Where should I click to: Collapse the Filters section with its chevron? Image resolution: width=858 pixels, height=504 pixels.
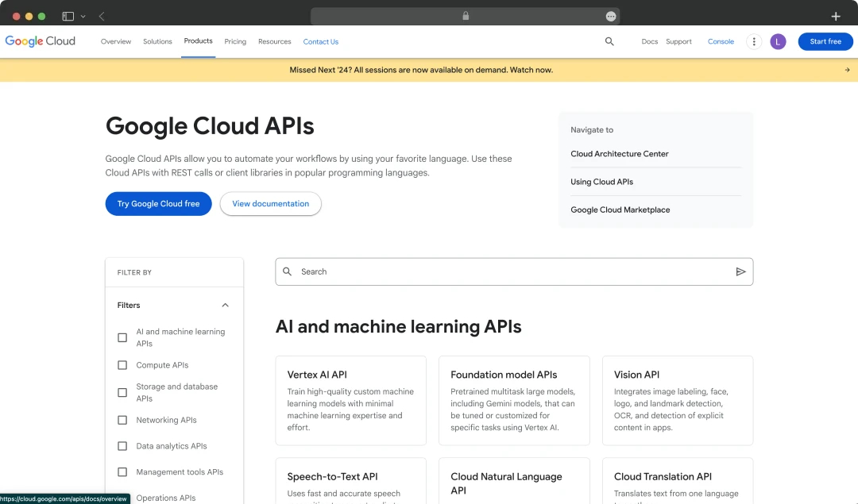coord(225,305)
